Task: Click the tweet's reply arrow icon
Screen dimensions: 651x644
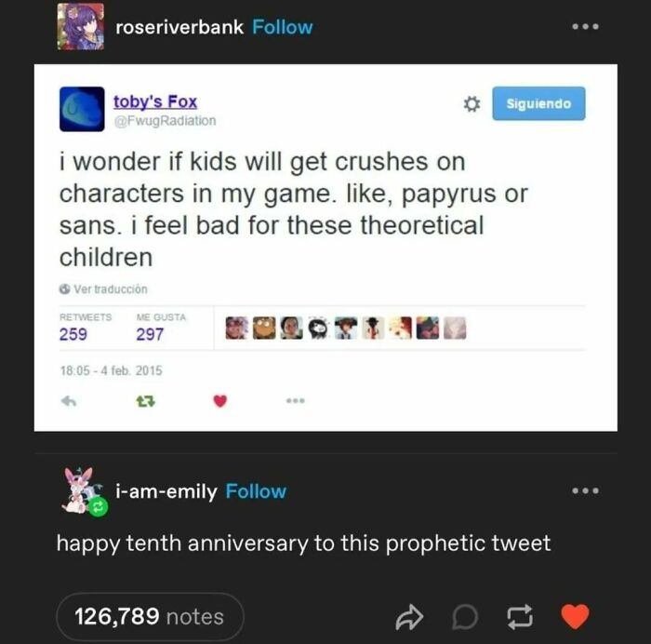Action: point(68,402)
